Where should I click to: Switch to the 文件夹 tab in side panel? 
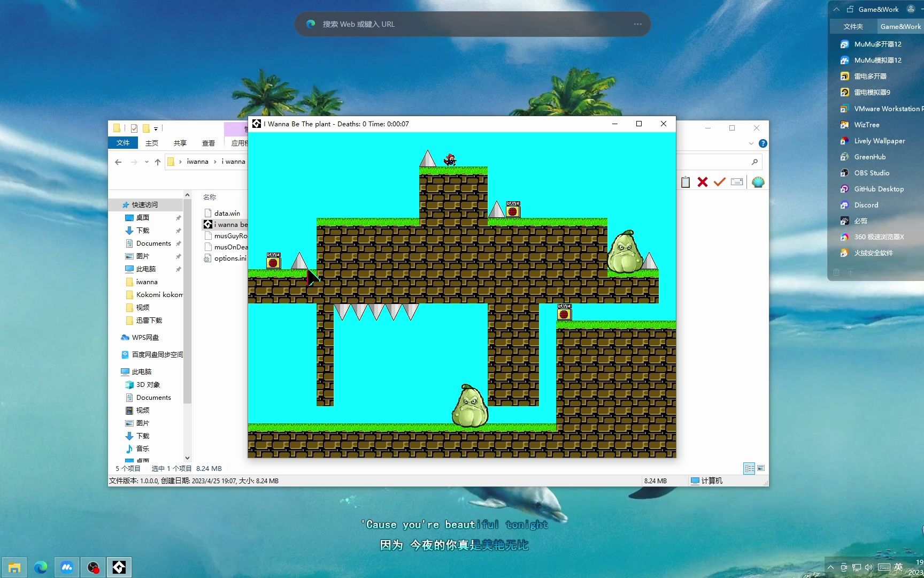coord(853,26)
